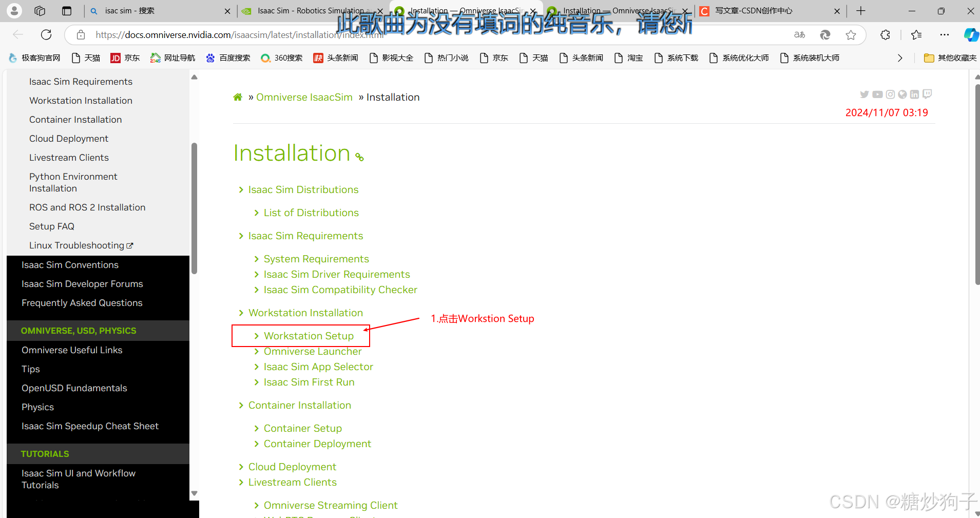The height and width of the screenshot is (518, 980).
Task: Open the 其他收藏夹 bookmarks folder
Action: tap(950, 58)
